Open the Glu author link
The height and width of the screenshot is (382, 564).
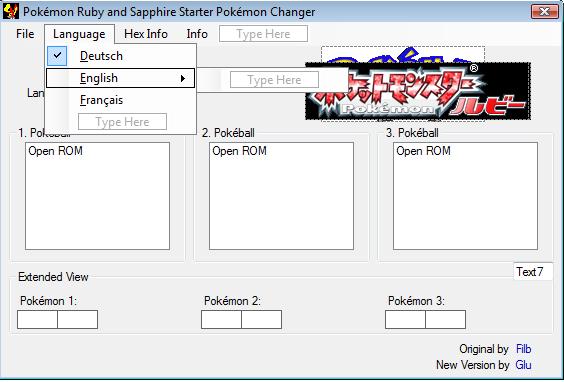(x=523, y=365)
